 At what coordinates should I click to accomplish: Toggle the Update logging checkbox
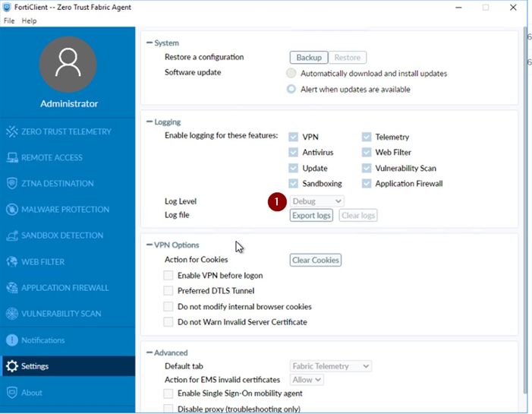pos(293,168)
